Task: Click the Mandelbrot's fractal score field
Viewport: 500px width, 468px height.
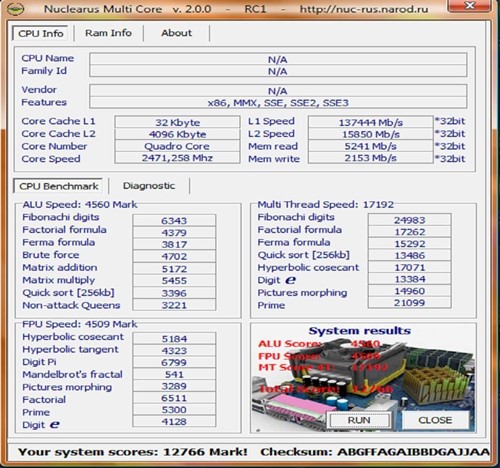Action: (174, 374)
